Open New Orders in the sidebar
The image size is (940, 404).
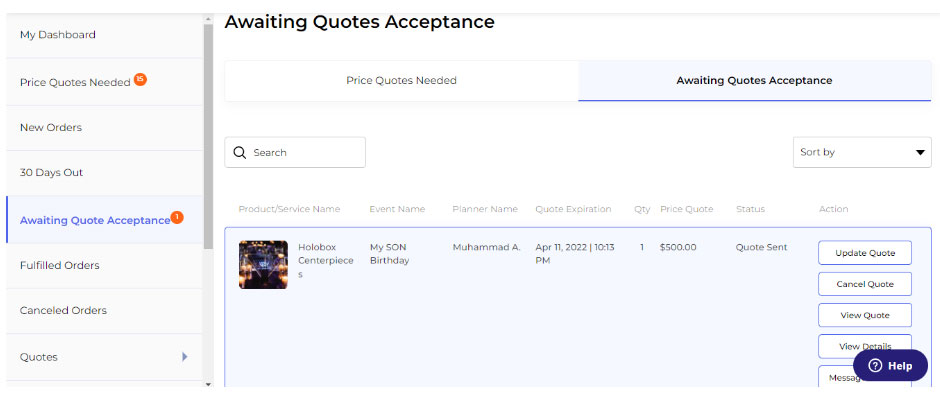[51, 128]
